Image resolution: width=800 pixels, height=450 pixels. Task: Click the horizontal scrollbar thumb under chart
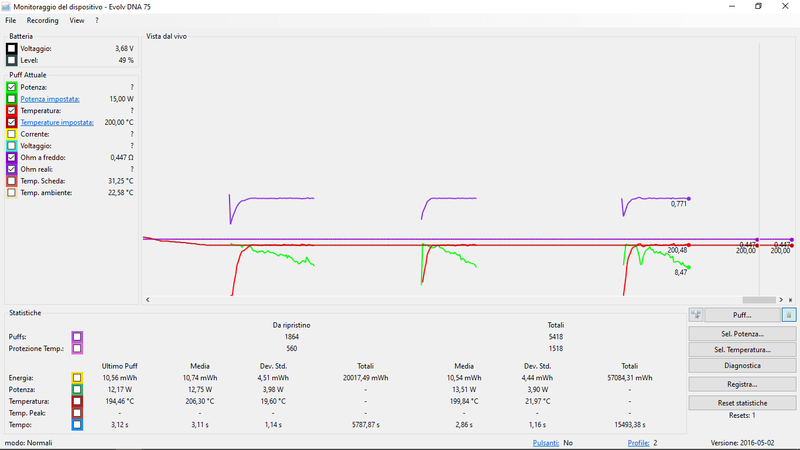(x=759, y=300)
